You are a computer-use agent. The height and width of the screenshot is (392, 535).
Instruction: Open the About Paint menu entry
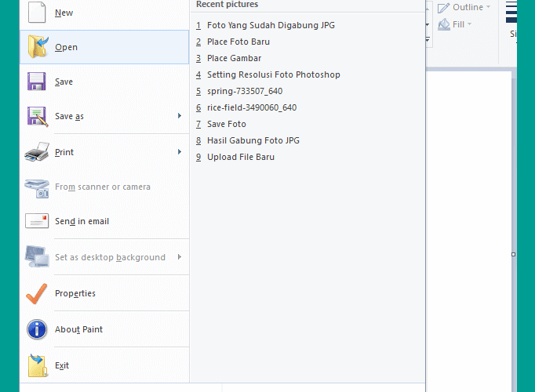point(104,329)
